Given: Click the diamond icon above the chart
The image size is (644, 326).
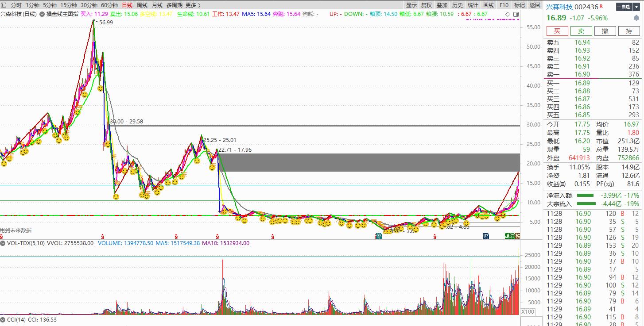Looking at the screenshot, I should [x=508, y=14].
